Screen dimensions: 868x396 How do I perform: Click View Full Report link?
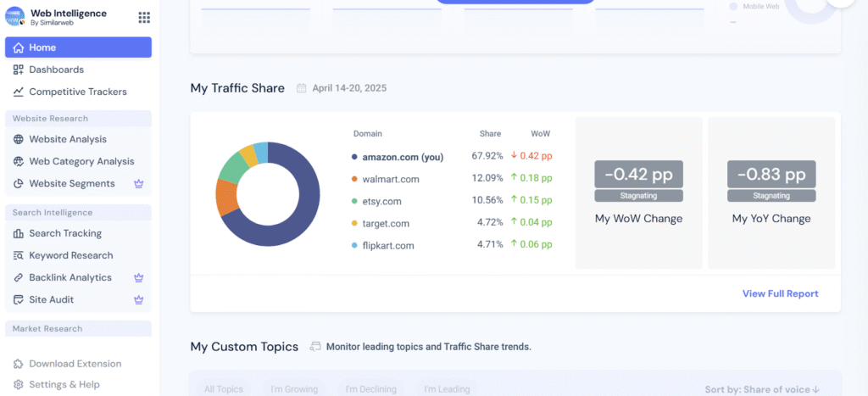click(780, 293)
